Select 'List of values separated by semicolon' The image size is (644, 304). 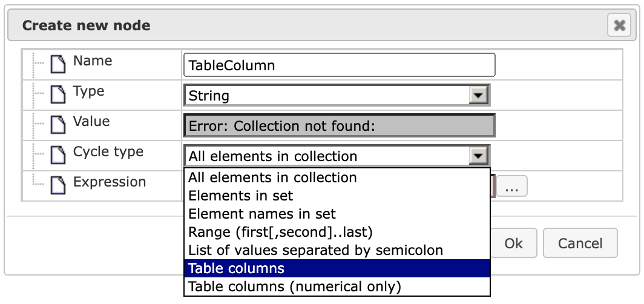[x=337, y=250]
